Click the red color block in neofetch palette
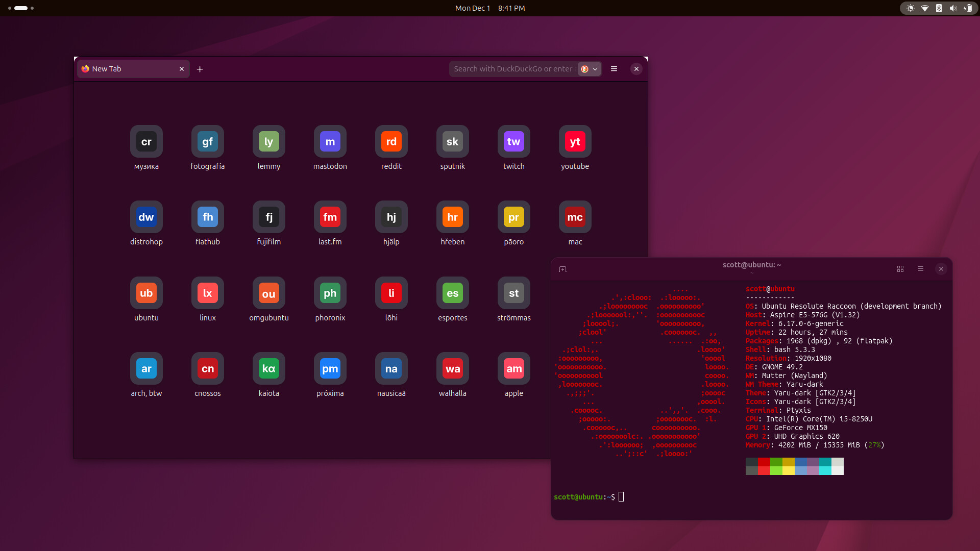This screenshot has height=551, width=980. (x=764, y=462)
